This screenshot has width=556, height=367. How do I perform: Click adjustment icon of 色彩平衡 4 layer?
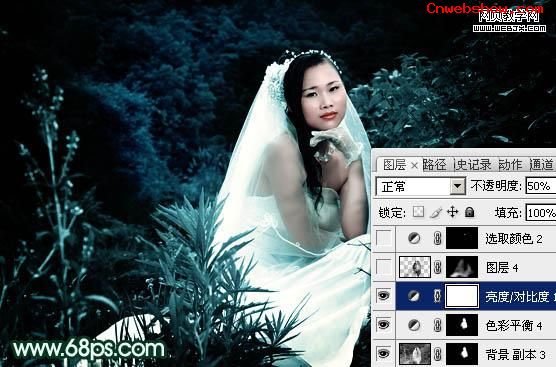tap(413, 325)
